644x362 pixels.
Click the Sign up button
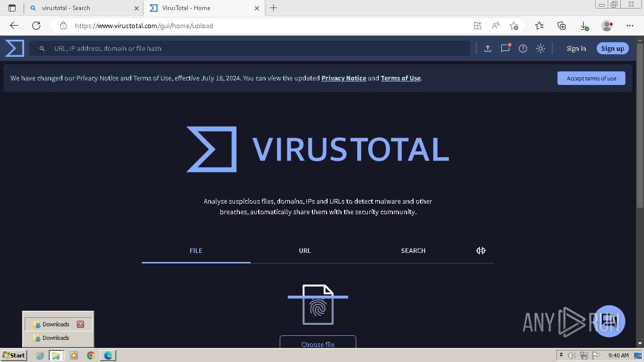(x=612, y=48)
